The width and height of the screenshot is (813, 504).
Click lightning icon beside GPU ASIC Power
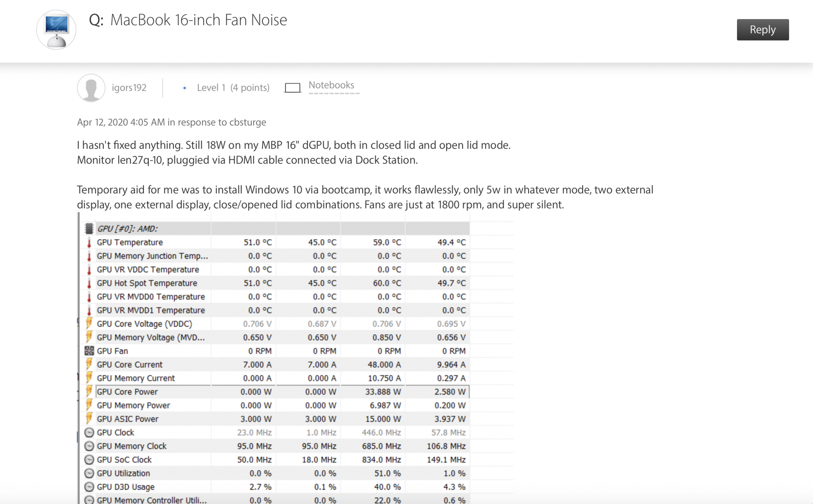[89, 419]
